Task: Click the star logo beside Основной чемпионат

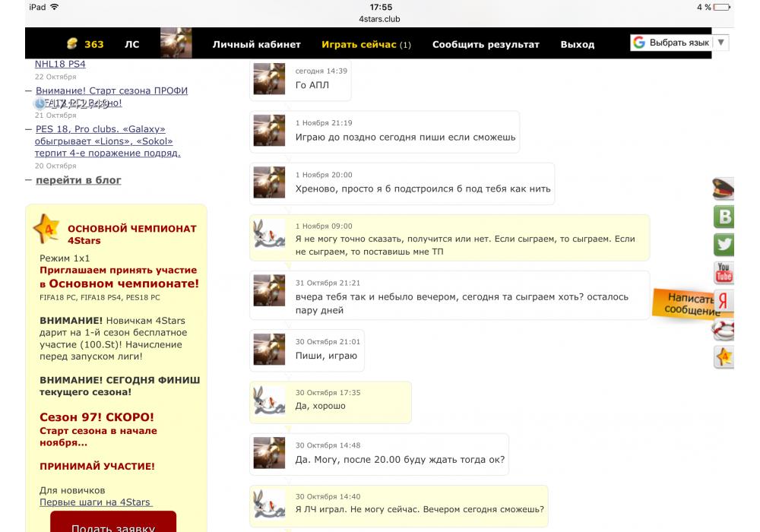Action: pyautogui.click(x=47, y=228)
